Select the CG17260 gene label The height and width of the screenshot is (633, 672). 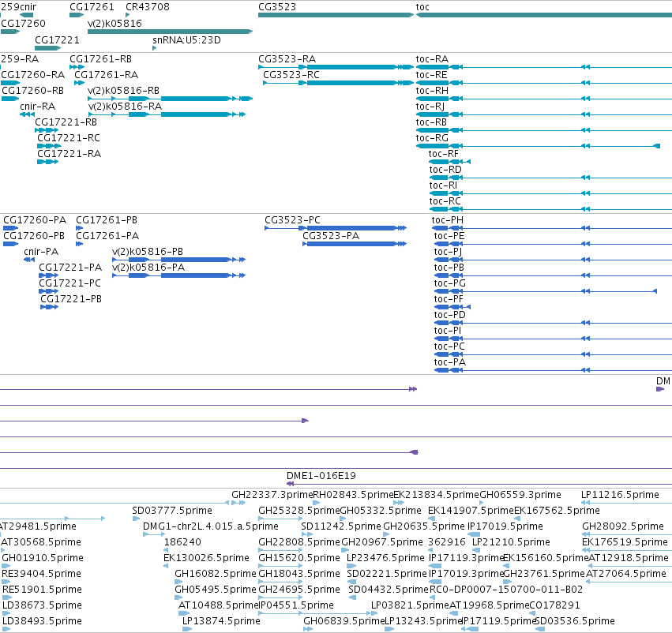coord(23,23)
